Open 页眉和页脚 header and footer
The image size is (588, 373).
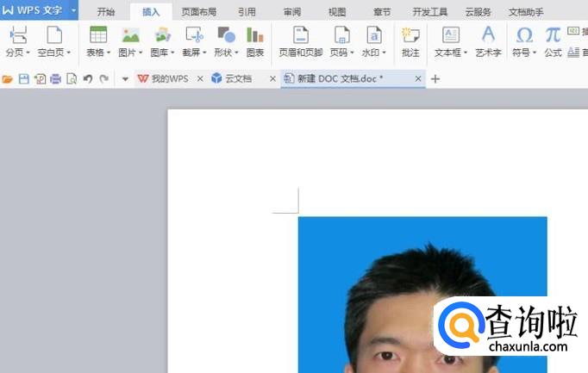300,35
